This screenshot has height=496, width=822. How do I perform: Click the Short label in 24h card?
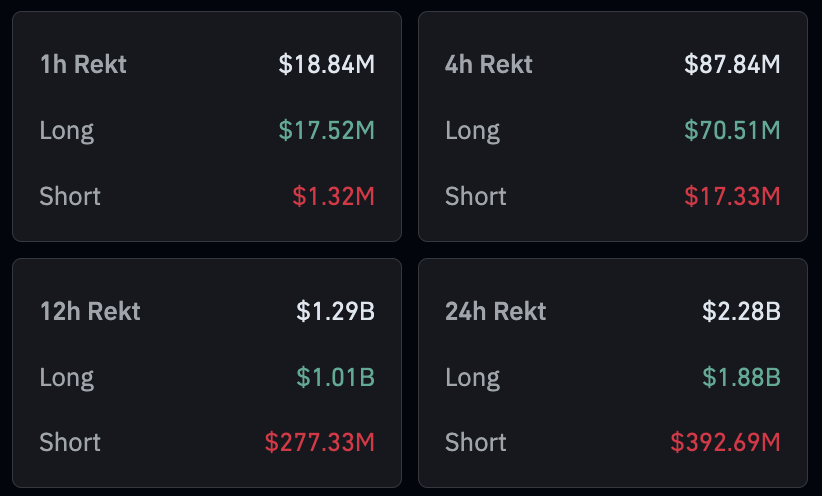pos(476,442)
